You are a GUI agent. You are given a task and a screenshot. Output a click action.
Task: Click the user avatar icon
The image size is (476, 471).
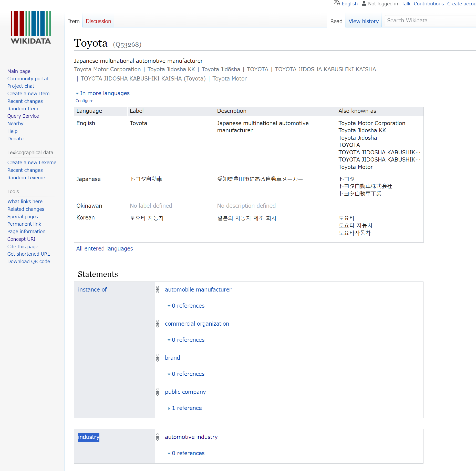[364, 3]
